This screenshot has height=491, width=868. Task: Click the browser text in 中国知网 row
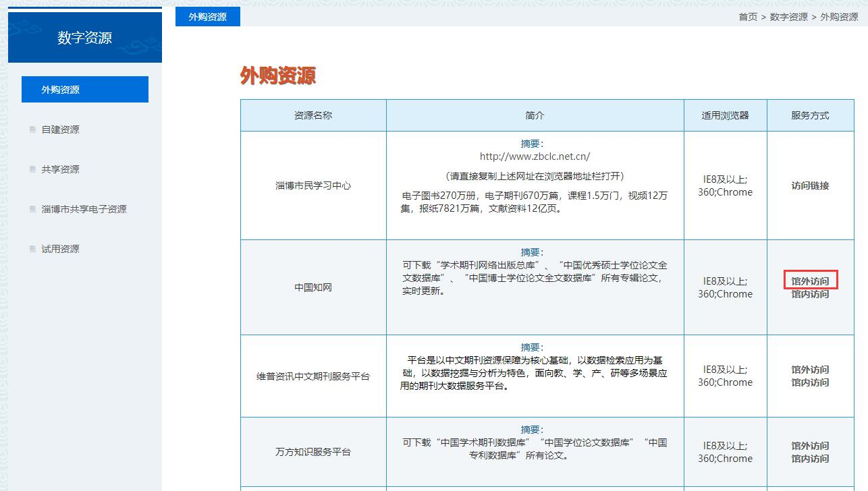(726, 287)
